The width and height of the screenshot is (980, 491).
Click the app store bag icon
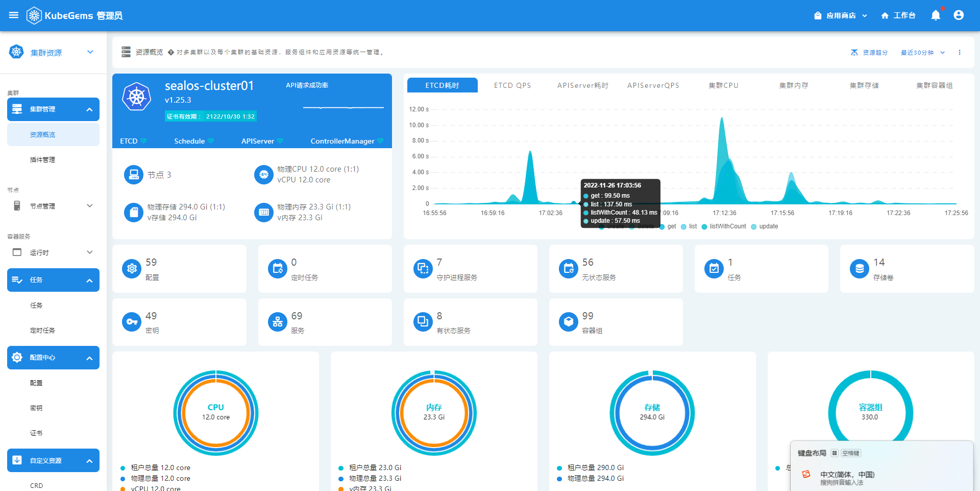[x=818, y=16]
